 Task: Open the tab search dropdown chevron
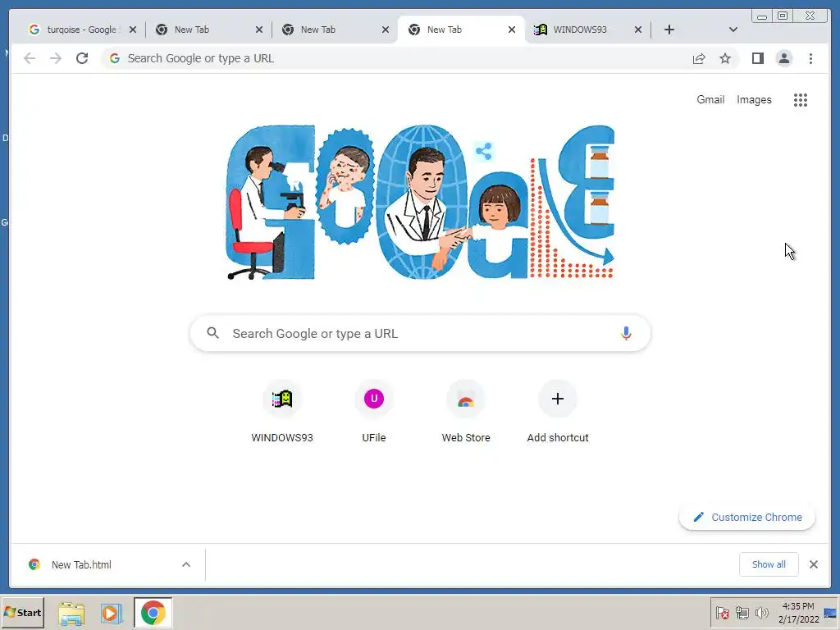(733, 30)
